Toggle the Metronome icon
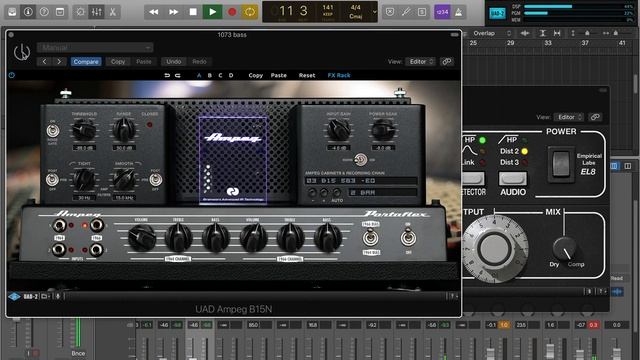 458,12
